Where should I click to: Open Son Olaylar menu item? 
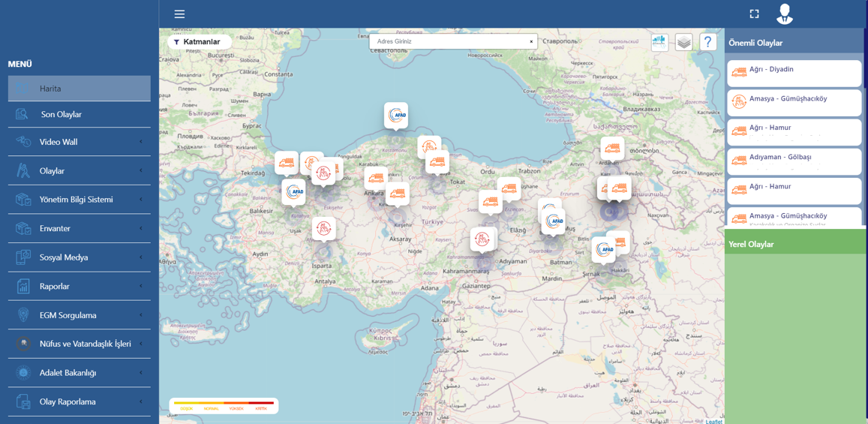click(79, 115)
